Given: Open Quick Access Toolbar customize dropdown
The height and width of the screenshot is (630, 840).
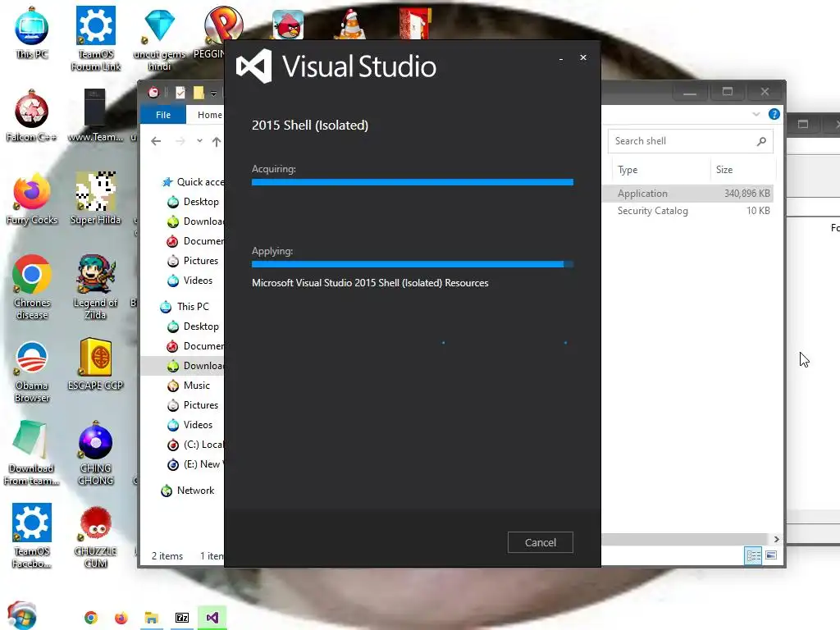Looking at the screenshot, I should coord(213,94).
